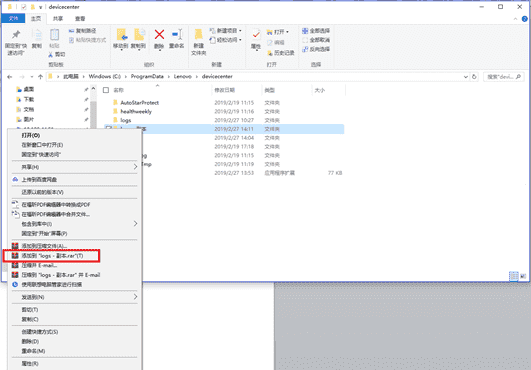Click the up-one-level arrow
The width and height of the screenshot is (531, 370).
coord(40,77)
